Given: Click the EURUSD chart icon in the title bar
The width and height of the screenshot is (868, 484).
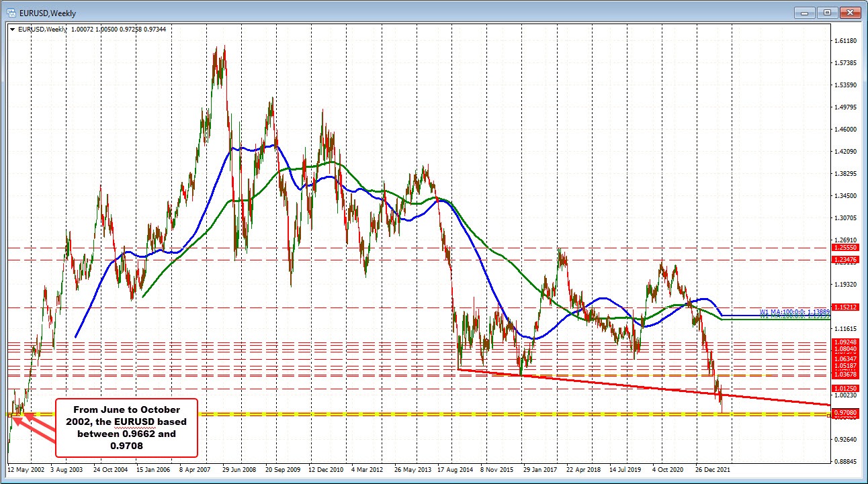Looking at the screenshot, I should [13, 11].
